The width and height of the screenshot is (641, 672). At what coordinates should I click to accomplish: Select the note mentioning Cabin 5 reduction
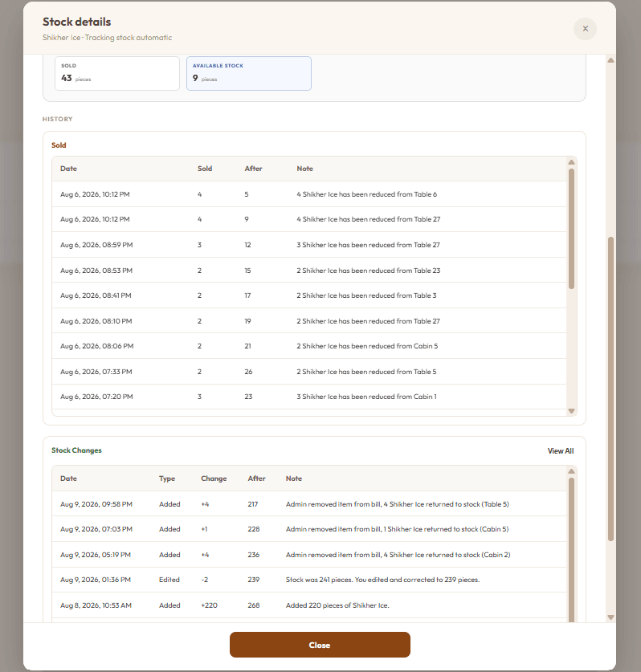(367, 346)
